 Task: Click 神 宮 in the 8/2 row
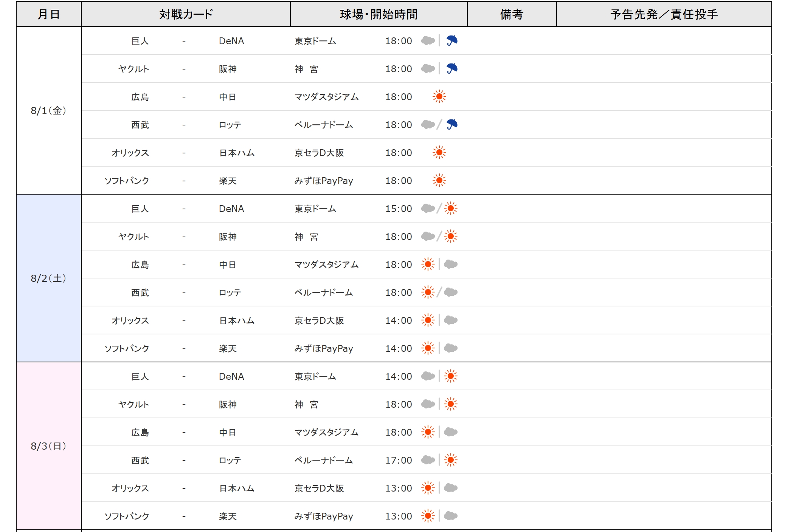(x=306, y=237)
